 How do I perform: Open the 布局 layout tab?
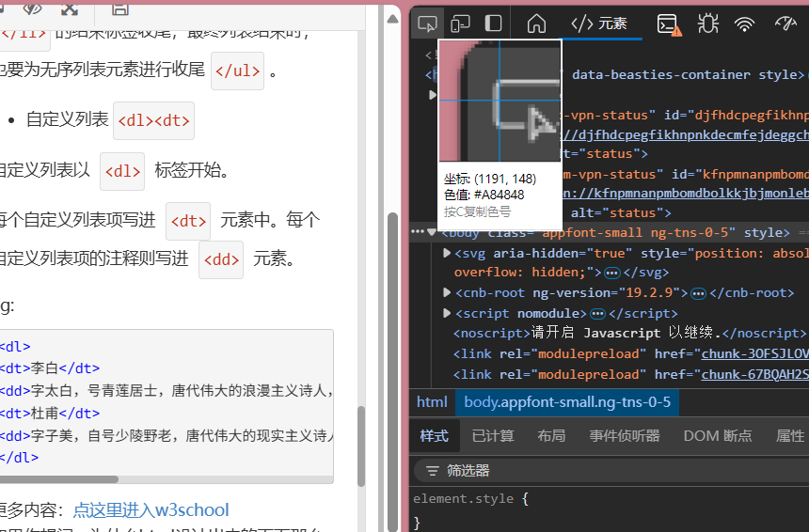551,436
